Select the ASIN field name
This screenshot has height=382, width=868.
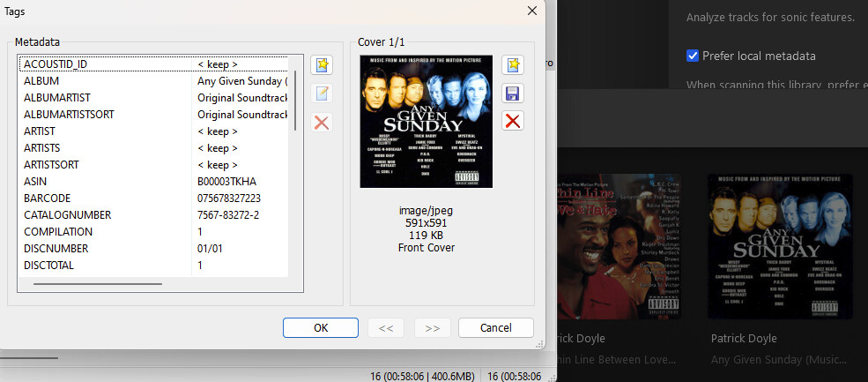tap(35, 182)
